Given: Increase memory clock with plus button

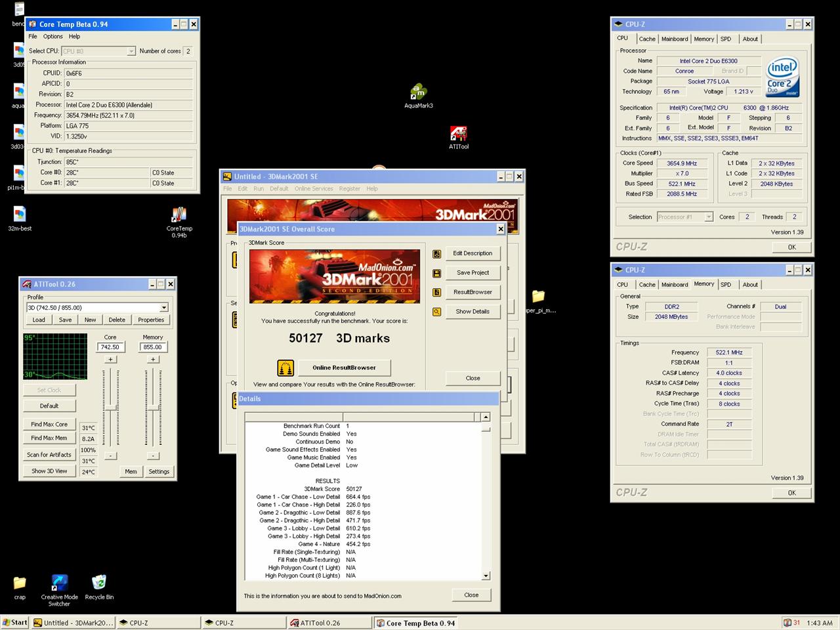Looking at the screenshot, I should pyautogui.click(x=153, y=359).
